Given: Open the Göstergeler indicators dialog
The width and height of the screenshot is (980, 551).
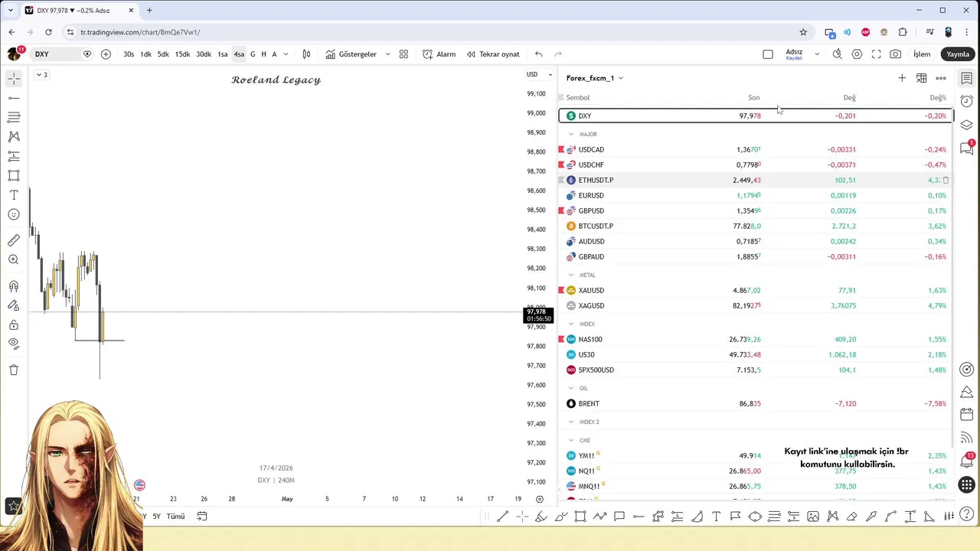Looking at the screenshot, I should click(351, 54).
